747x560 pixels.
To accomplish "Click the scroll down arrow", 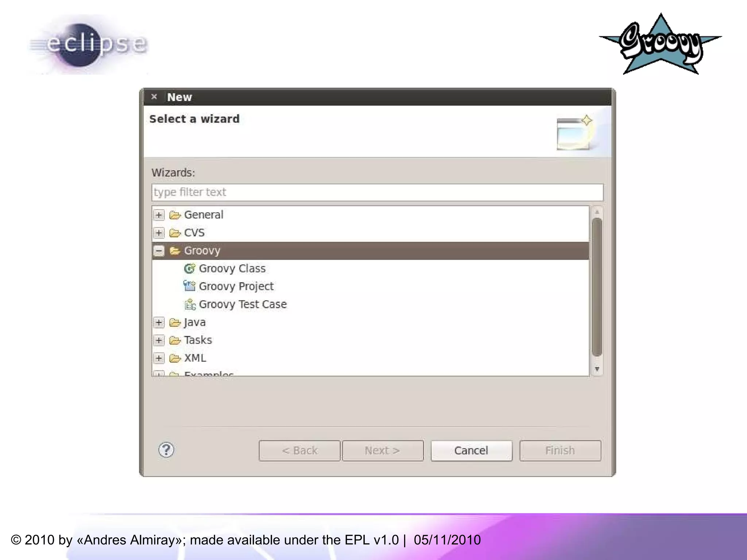I will pyautogui.click(x=597, y=369).
